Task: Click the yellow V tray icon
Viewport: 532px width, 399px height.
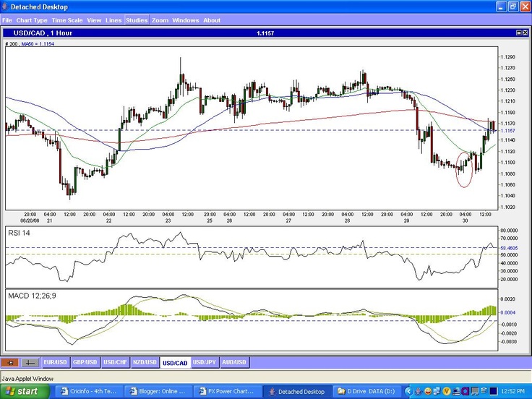Action: click(x=447, y=392)
